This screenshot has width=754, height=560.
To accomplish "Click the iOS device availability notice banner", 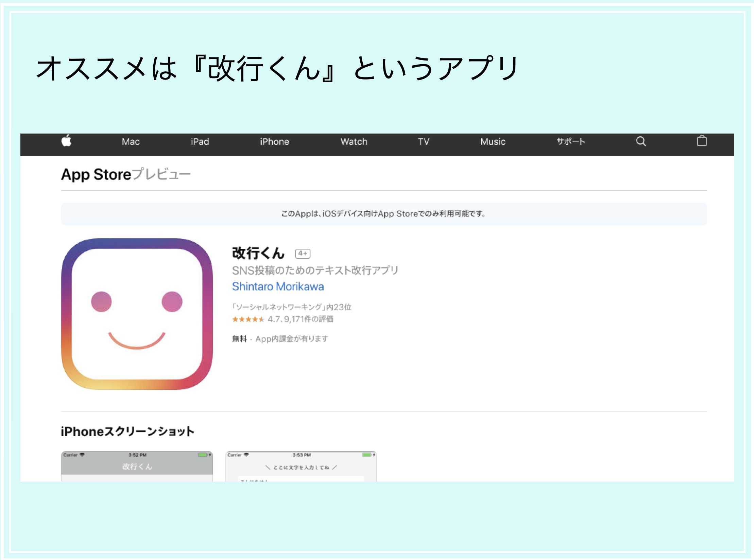I will pyautogui.click(x=384, y=214).
